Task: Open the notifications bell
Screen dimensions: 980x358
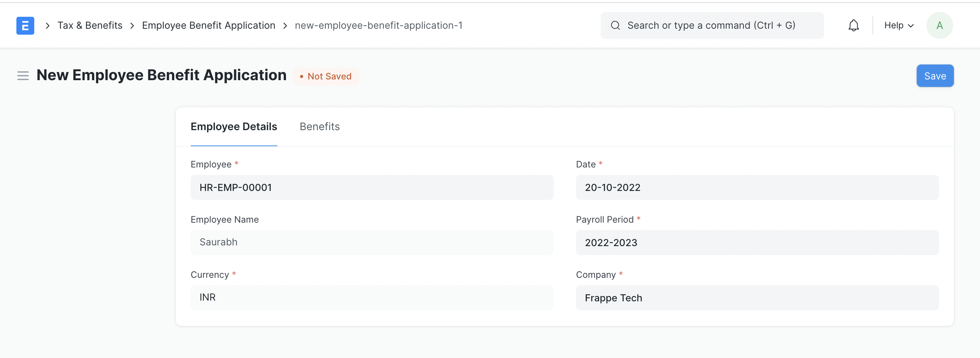Action: point(853,25)
